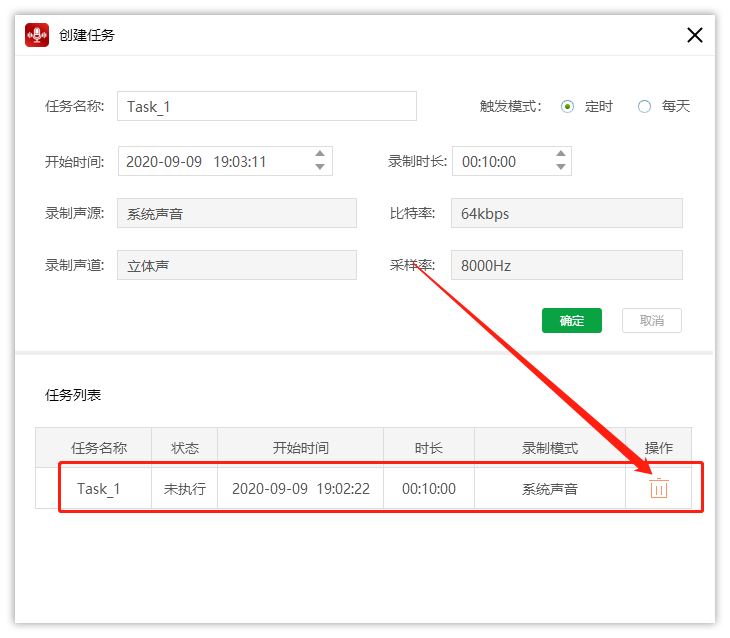Increase 录制时长 with the up arrow

point(560,155)
